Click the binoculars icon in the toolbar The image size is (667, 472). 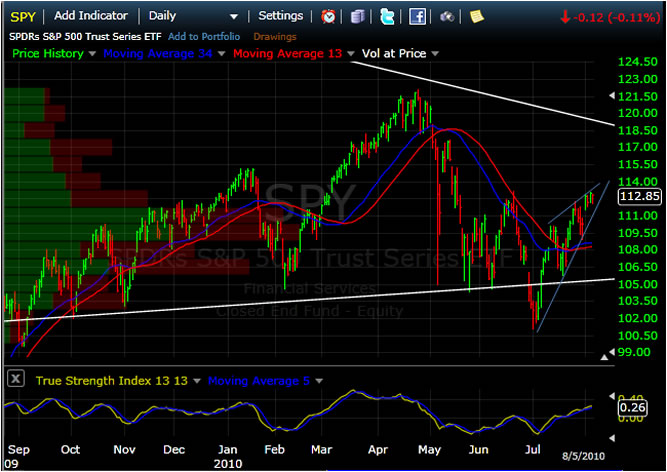446,16
